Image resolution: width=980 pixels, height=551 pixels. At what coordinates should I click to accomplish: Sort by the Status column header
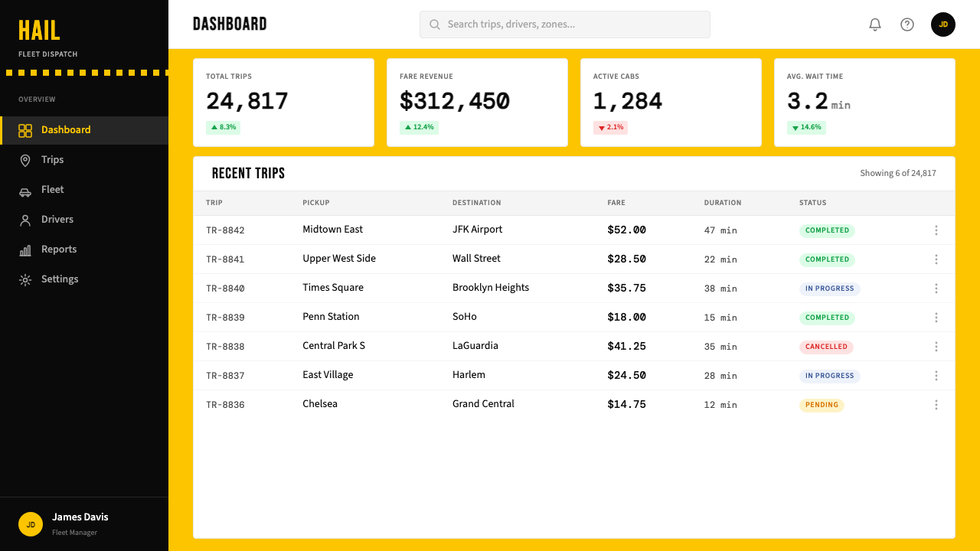[x=813, y=203]
